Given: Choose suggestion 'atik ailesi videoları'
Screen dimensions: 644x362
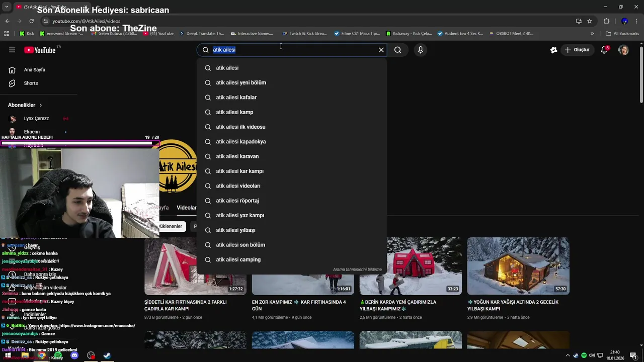Looking at the screenshot, I should click(292, 186).
